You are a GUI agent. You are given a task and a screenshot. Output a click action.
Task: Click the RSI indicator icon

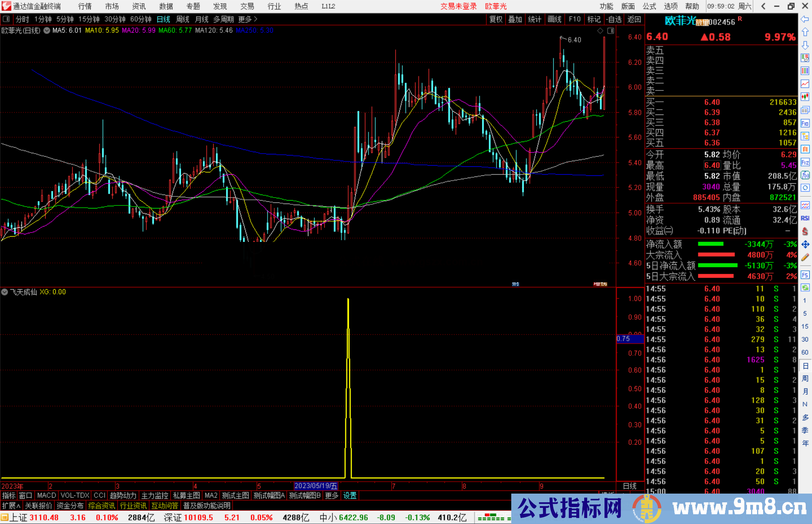pyautogui.click(x=805, y=218)
